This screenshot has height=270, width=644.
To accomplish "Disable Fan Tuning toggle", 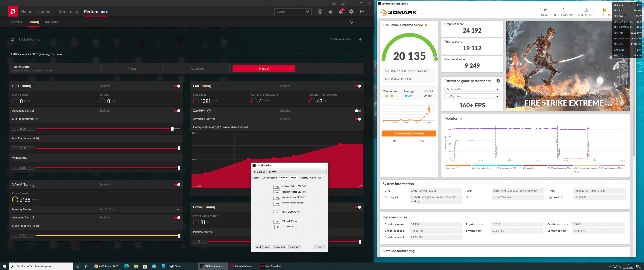I will [x=358, y=86].
